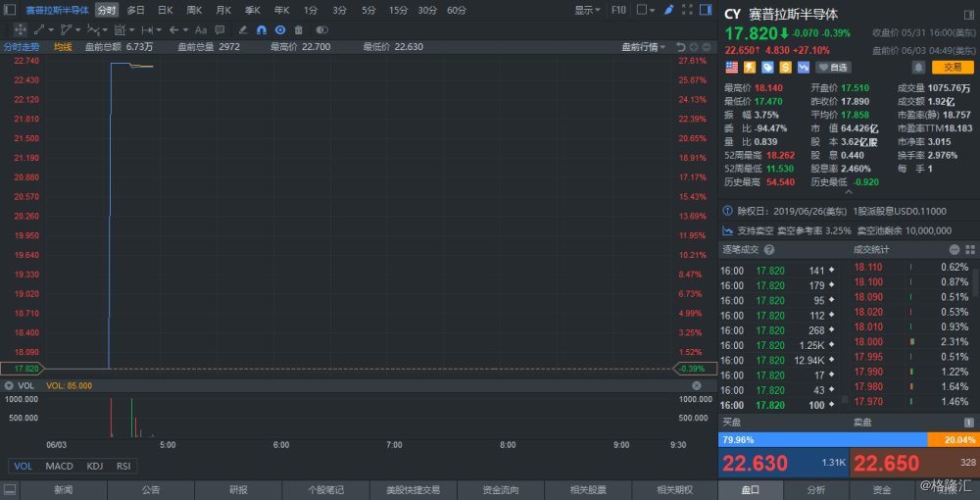
Task: Activate the blue drawing brush icon
Action: pyautogui.click(x=668, y=10)
